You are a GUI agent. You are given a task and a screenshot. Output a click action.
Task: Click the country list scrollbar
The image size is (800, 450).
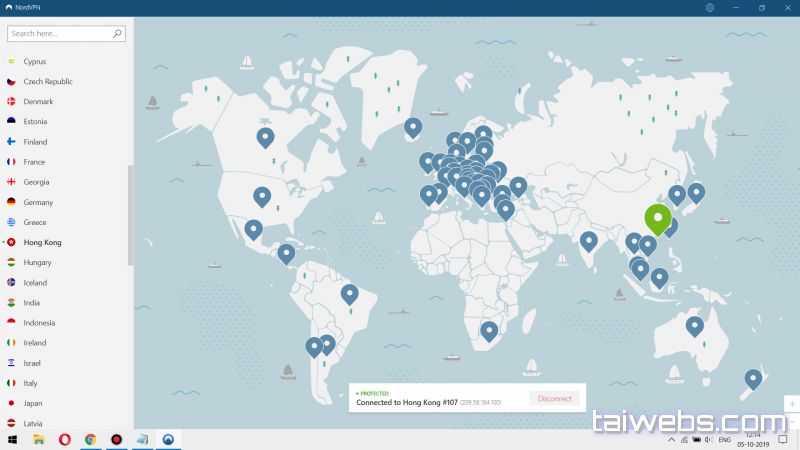click(130, 215)
